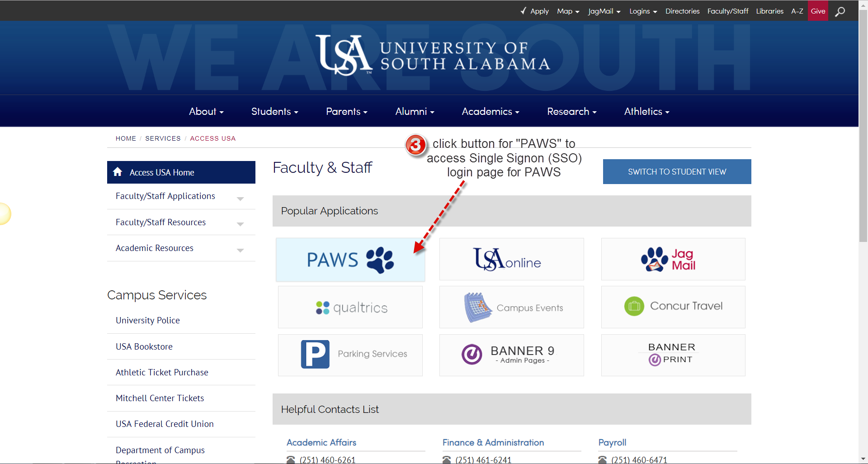Screen dimensions: 868x464
Task: Open the USA Online application
Action: (511, 259)
